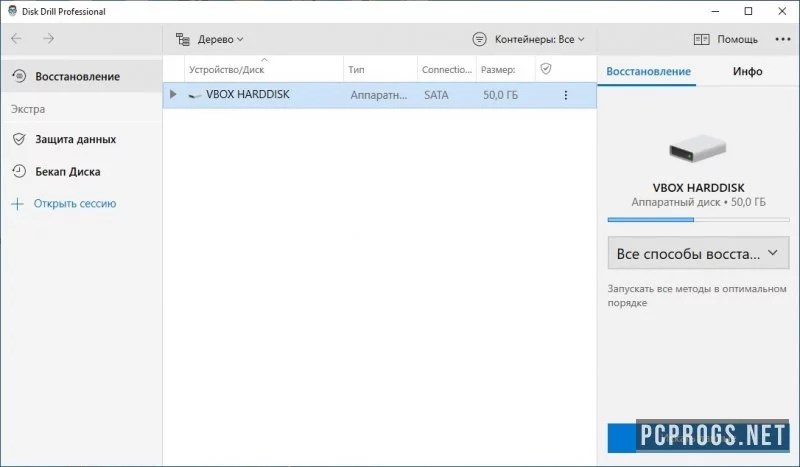Screen dimensions: 800x467
Task: Close the Disk Drill window
Action: click(782, 11)
